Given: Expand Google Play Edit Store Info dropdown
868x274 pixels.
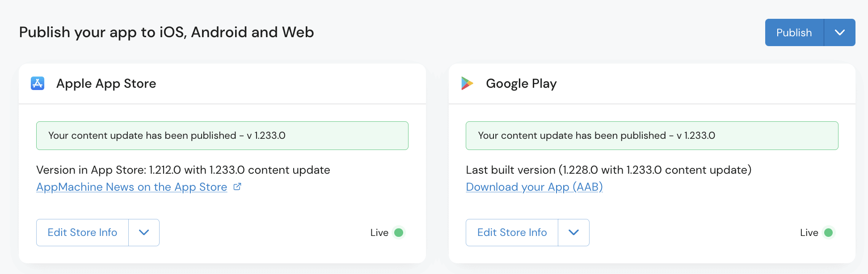Looking at the screenshot, I should point(573,232).
